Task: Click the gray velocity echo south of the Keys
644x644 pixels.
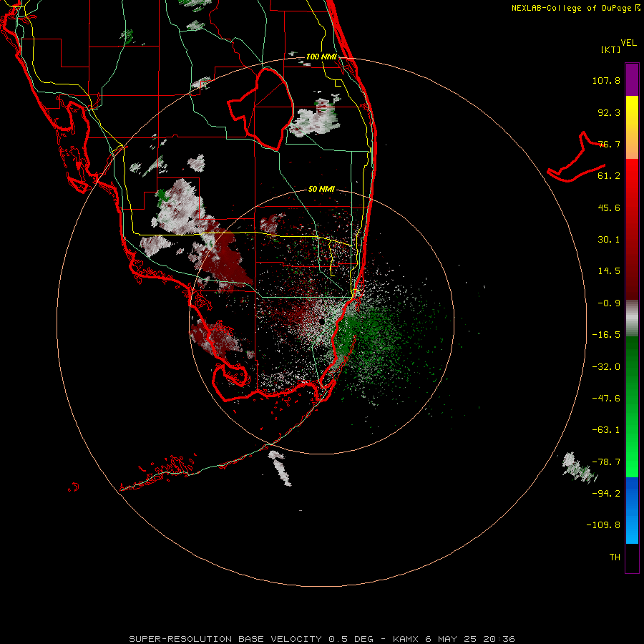Action: (x=280, y=468)
